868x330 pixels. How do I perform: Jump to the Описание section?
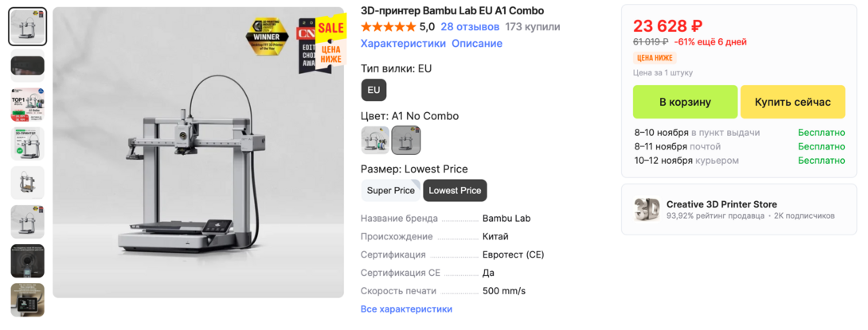point(477,44)
